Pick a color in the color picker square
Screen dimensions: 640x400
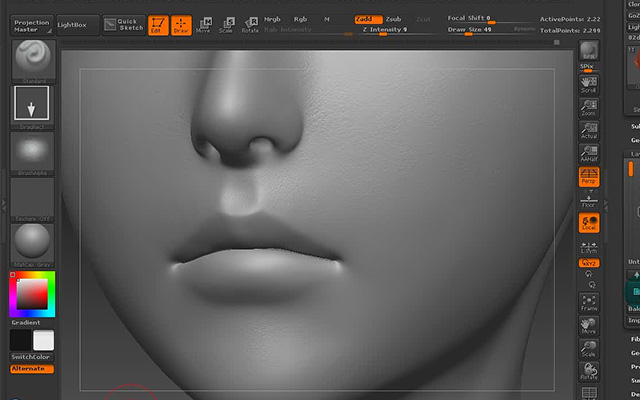[x=32, y=293]
